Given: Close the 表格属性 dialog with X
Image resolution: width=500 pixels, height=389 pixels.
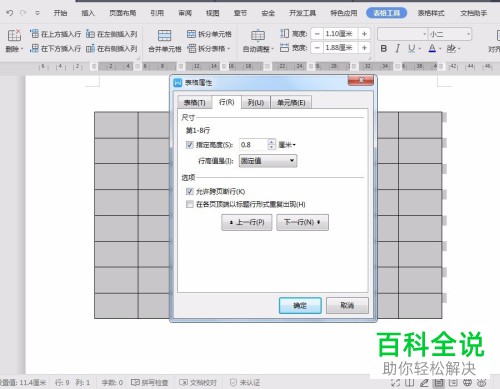Looking at the screenshot, I should click(x=361, y=80).
